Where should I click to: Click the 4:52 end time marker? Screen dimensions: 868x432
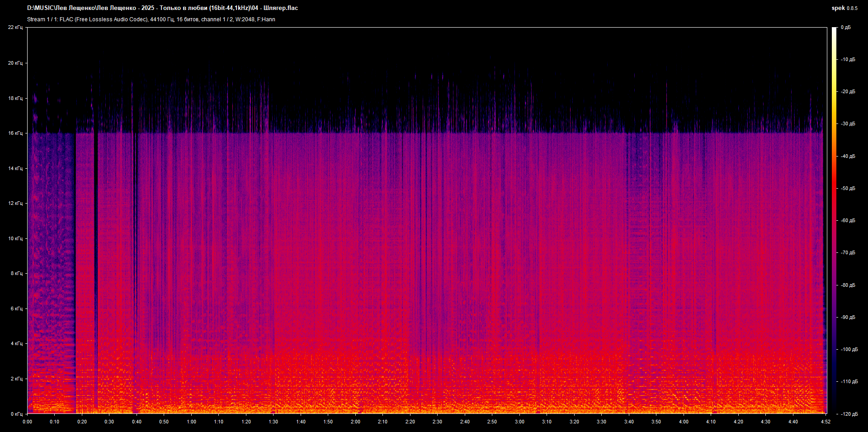click(x=826, y=422)
